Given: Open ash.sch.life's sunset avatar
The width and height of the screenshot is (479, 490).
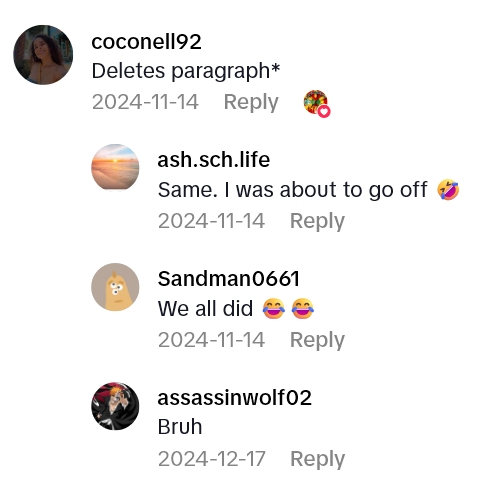Looking at the screenshot, I should tap(115, 168).
